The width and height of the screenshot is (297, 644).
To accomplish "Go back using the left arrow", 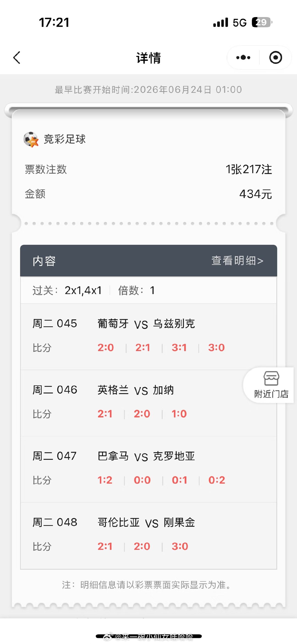I will (17, 58).
